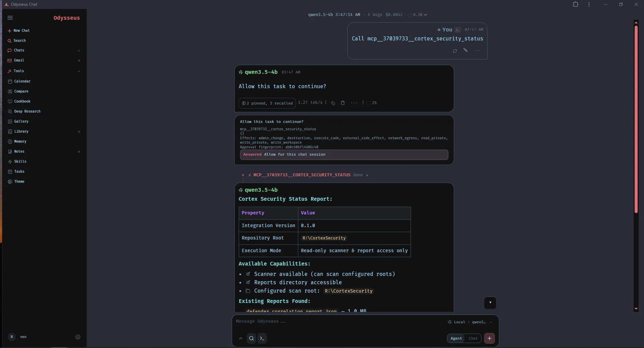This screenshot has height=348, width=644.
Task: Open more options on user message
Action: point(477,50)
